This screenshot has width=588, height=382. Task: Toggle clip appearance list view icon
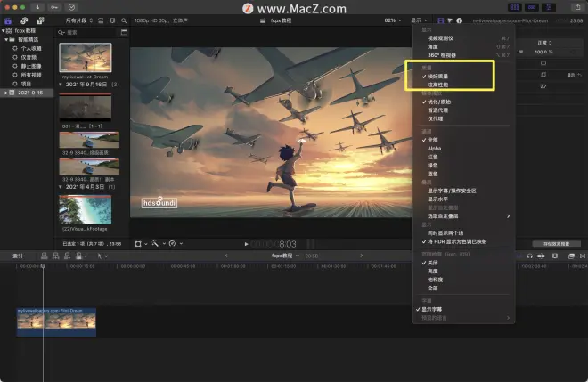point(101,20)
